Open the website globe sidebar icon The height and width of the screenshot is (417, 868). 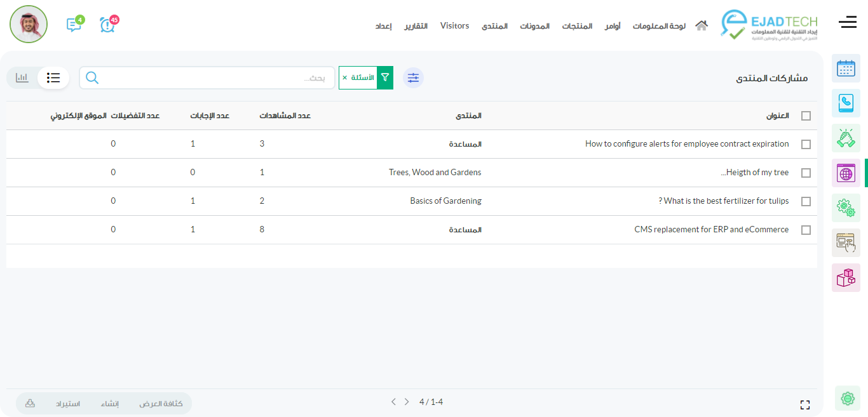coord(846,173)
